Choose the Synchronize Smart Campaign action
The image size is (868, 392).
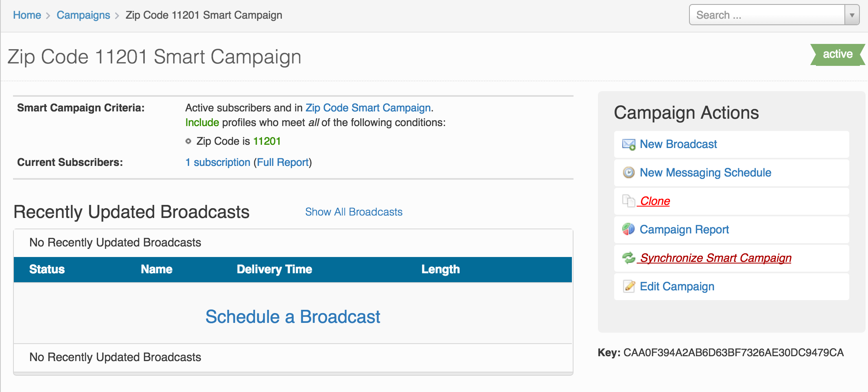716,258
